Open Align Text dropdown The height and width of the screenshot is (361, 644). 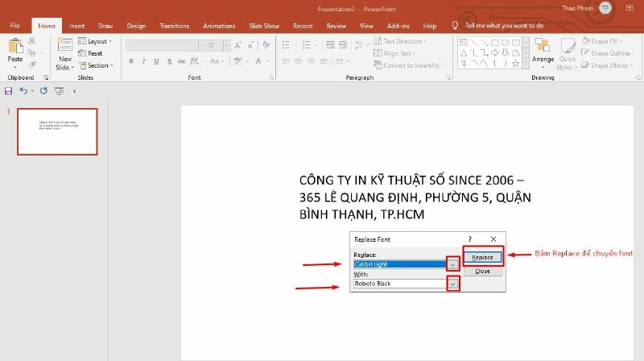coord(394,53)
